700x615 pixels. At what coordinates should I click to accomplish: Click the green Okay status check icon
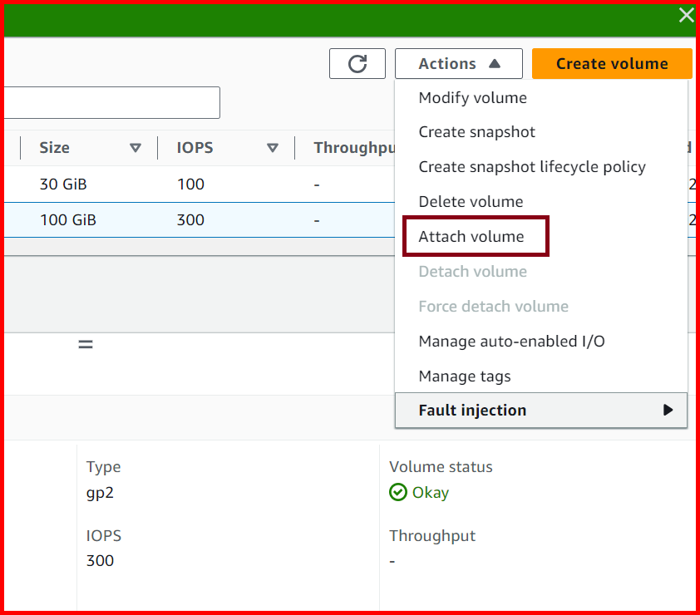[397, 492]
